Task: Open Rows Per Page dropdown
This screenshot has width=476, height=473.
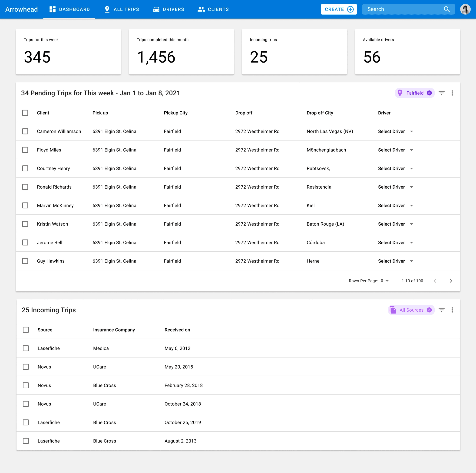Action: pyautogui.click(x=385, y=281)
